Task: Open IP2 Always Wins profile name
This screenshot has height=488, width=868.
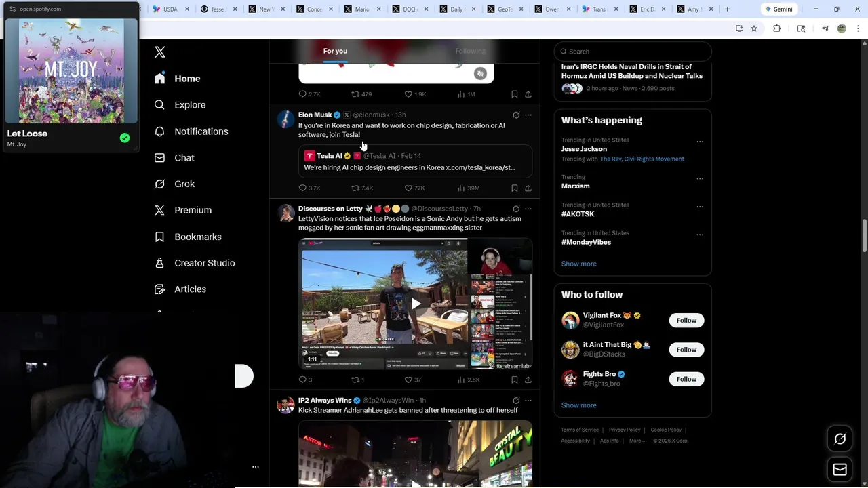Action: pyautogui.click(x=324, y=401)
